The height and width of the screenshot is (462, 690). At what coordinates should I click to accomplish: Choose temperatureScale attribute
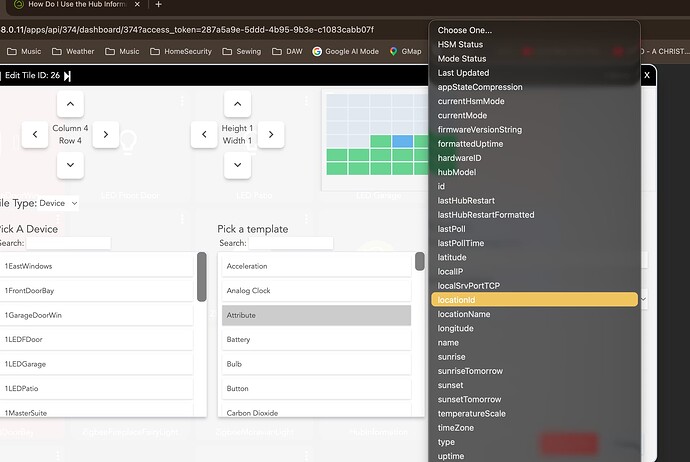[534, 414]
